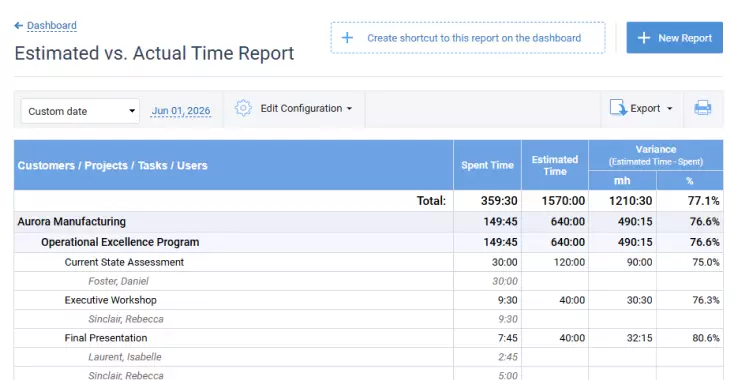750x380 pixels.
Task: Click Current State Assessment estimate 120:00
Action: 569,262
